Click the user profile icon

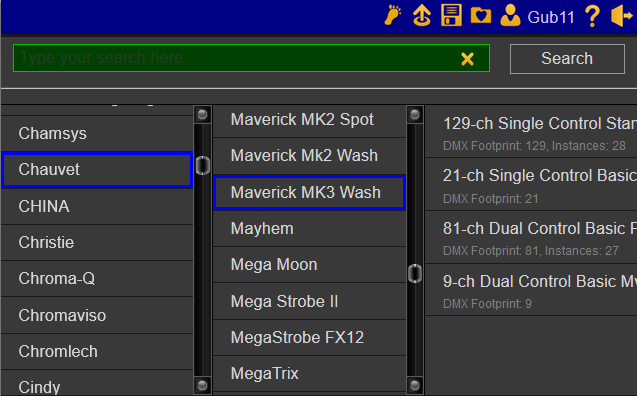tap(510, 15)
